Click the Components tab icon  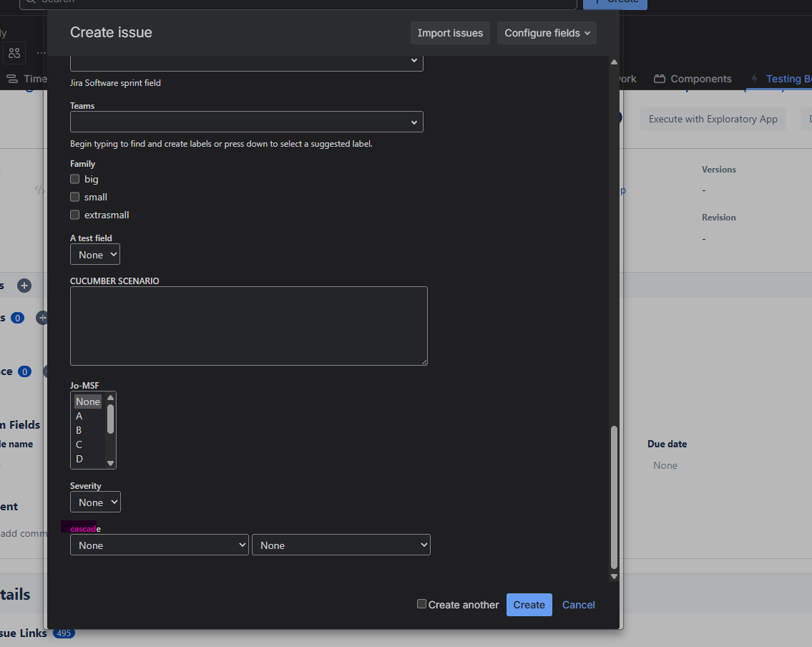[660, 79]
